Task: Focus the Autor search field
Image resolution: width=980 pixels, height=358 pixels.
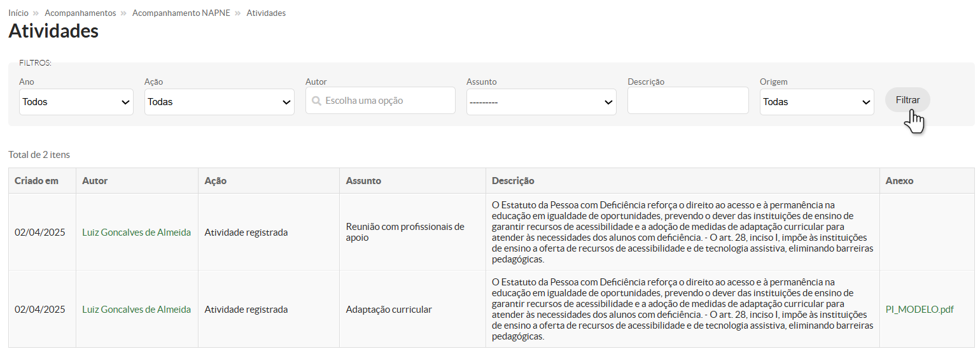Action: (x=381, y=101)
